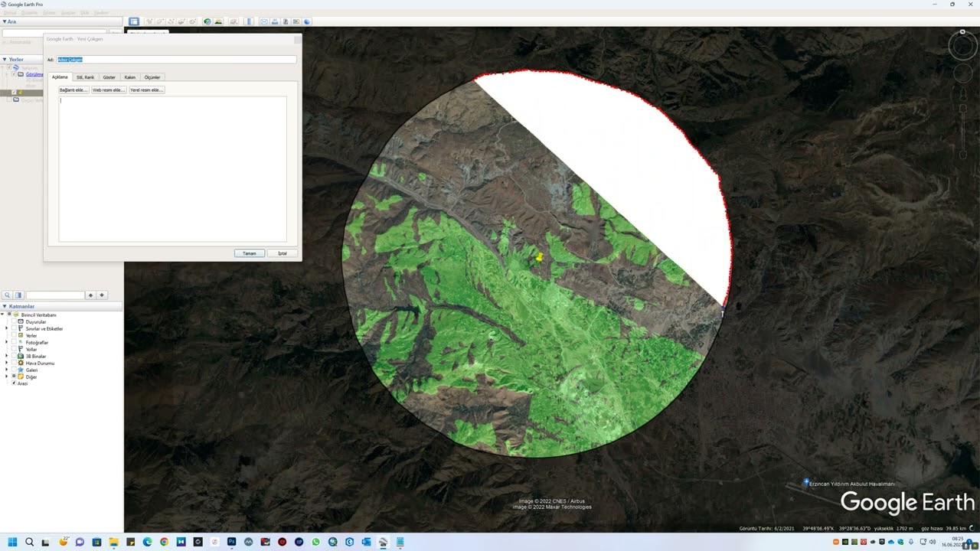Click the Web resmi ekle button
Image resolution: width=980 pixels, height=551 pixels.
(108, 90)
